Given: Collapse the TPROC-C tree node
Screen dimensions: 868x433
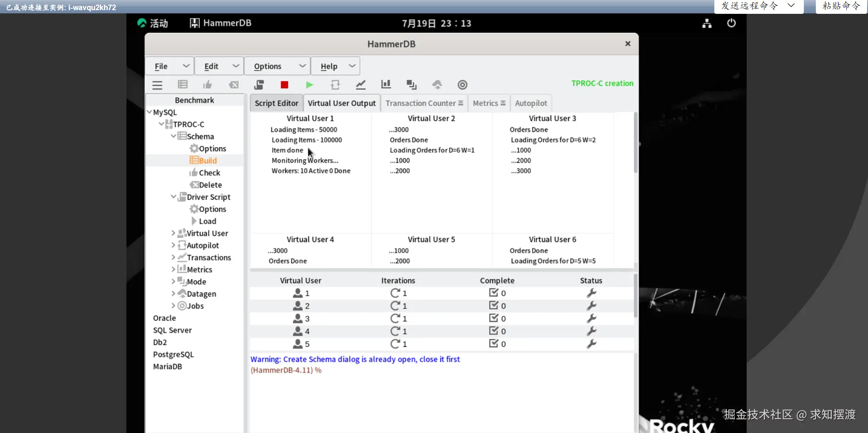Looking at the screenshot, I should [x=161, y=124].
